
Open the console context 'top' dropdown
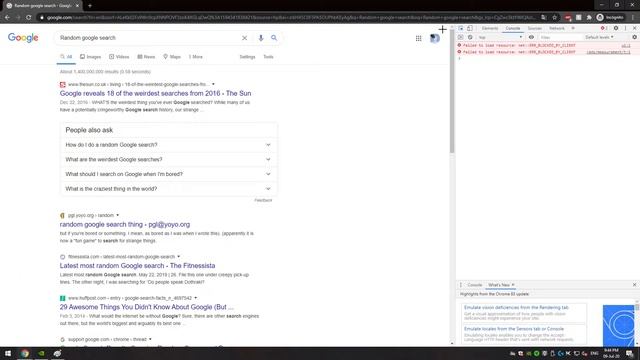500,37
